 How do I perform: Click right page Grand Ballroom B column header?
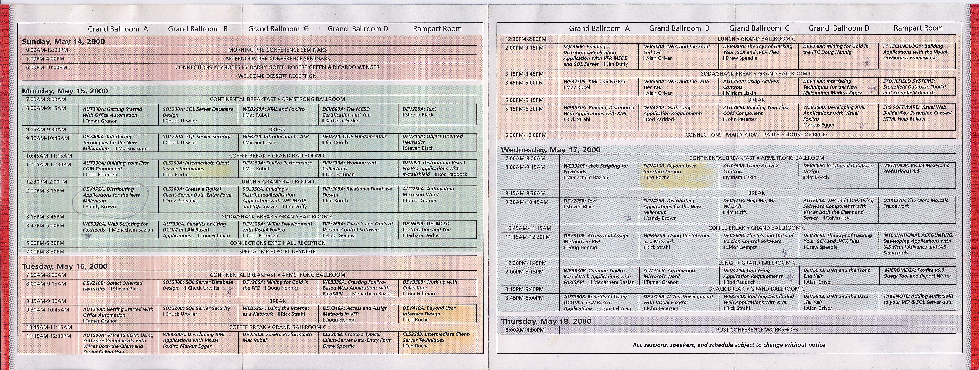coord(679,28)
